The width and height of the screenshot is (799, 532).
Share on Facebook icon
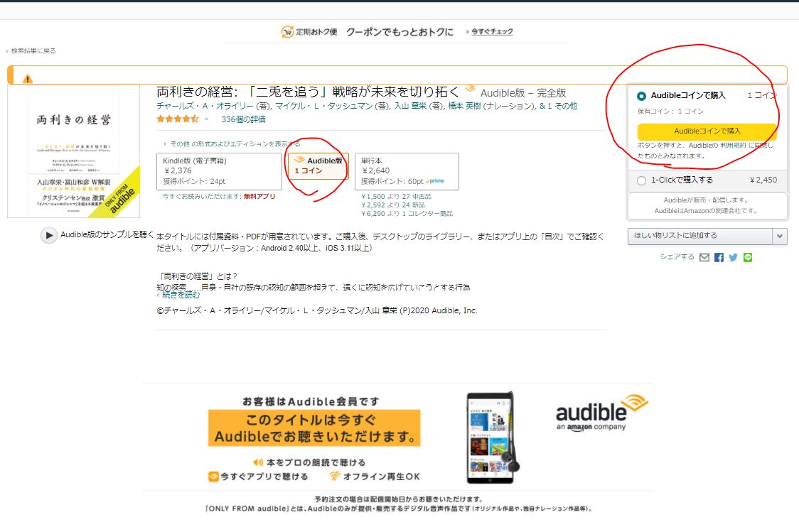coord(719,257)
